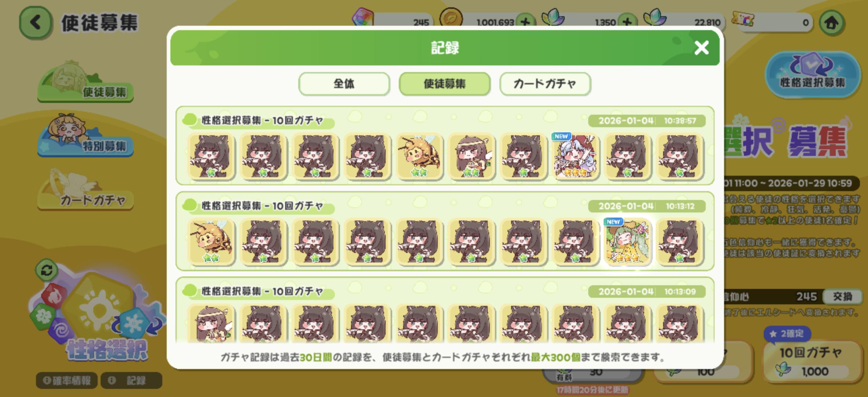Select the NEW red-hat character thumbnail
868x397 pixels.
[575, 156]
